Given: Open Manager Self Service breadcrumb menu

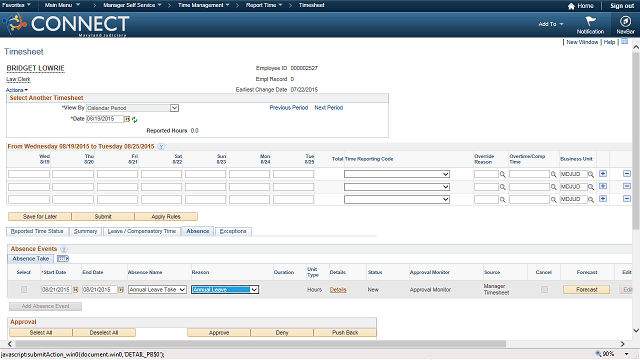Looking at the screenshot, I should point(132,5).
